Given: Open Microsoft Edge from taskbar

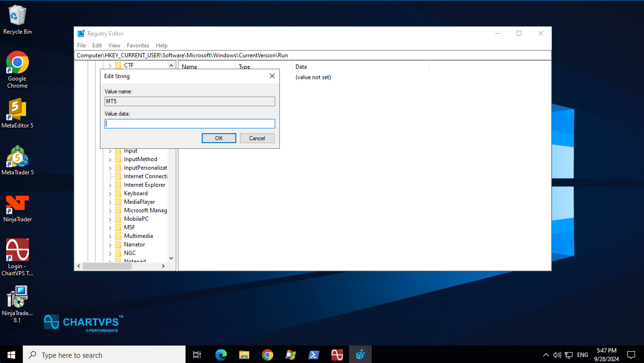Looking at the screenshot, I should pyautogui.click(x=221, y=354).
